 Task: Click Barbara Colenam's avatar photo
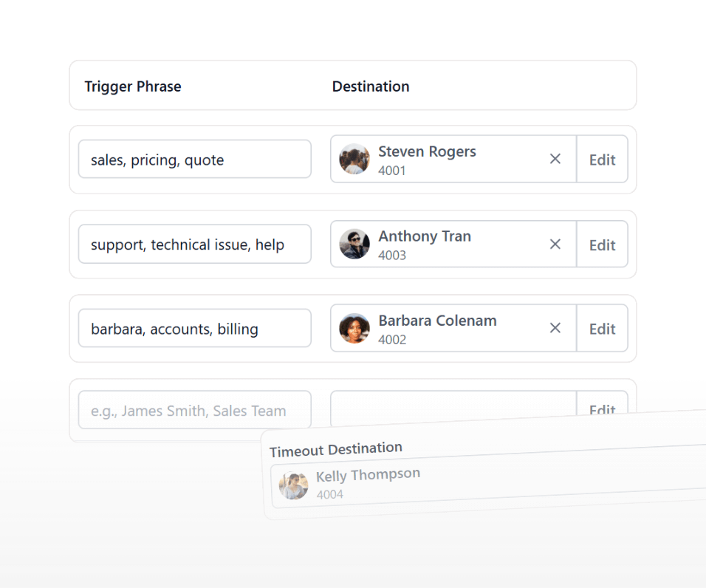354,328
